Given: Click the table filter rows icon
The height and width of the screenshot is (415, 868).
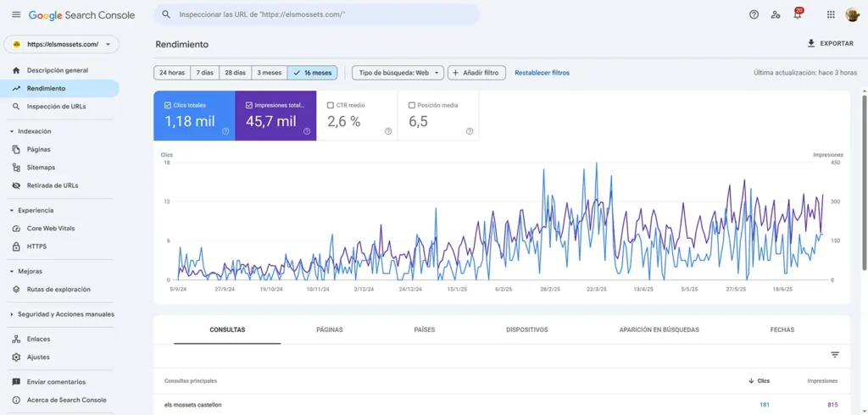Looking at the screenshot, I should point(834,355).
